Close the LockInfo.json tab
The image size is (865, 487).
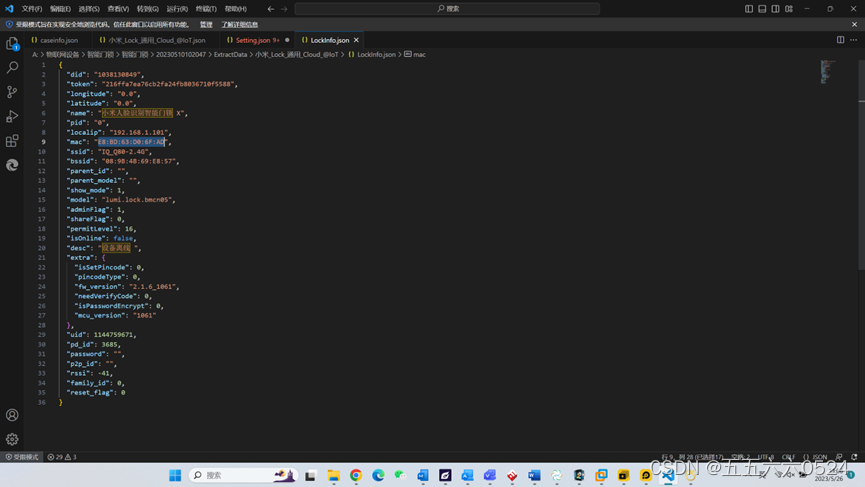pos(356,40)
